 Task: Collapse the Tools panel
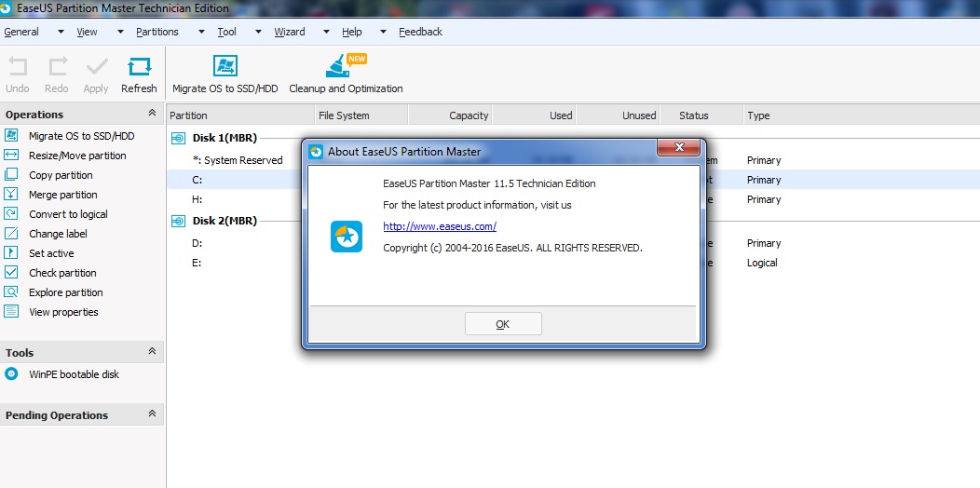pyautogui.click(x=152, y=352)
